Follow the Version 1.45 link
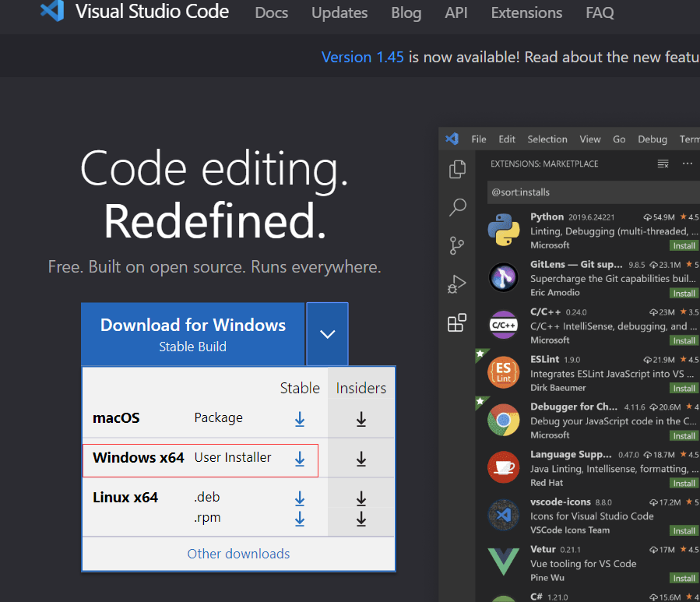The image size is (700, 602). point(363,57)
